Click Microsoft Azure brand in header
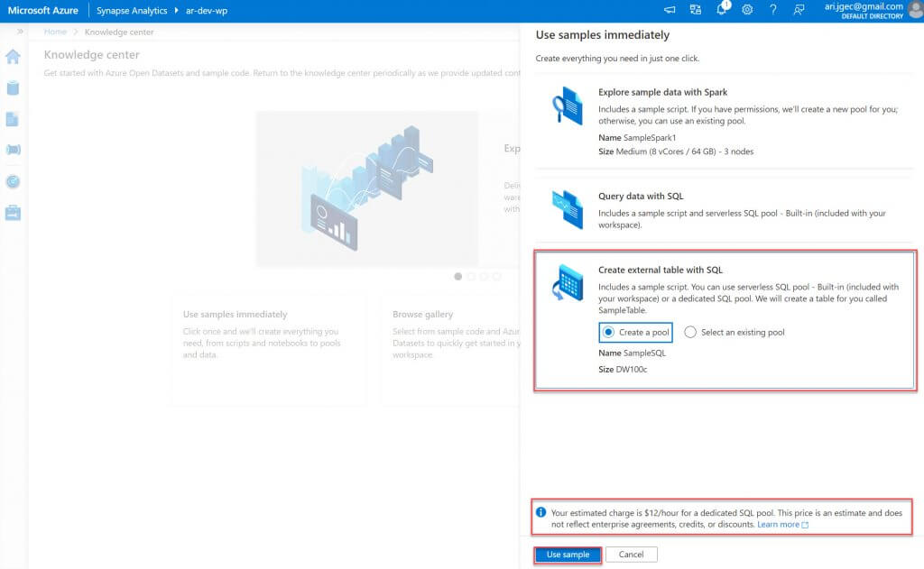924x569 pixels. click(43, 11)
